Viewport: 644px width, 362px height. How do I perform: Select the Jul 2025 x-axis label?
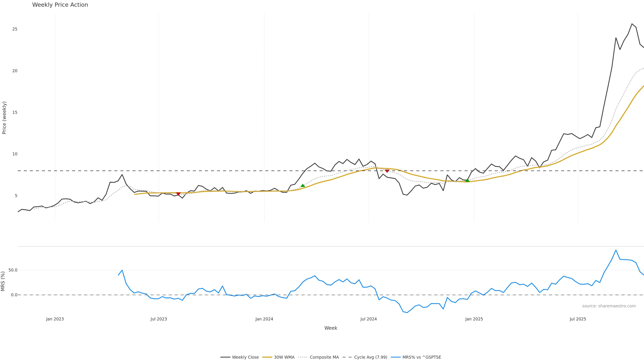click(578, 319)
